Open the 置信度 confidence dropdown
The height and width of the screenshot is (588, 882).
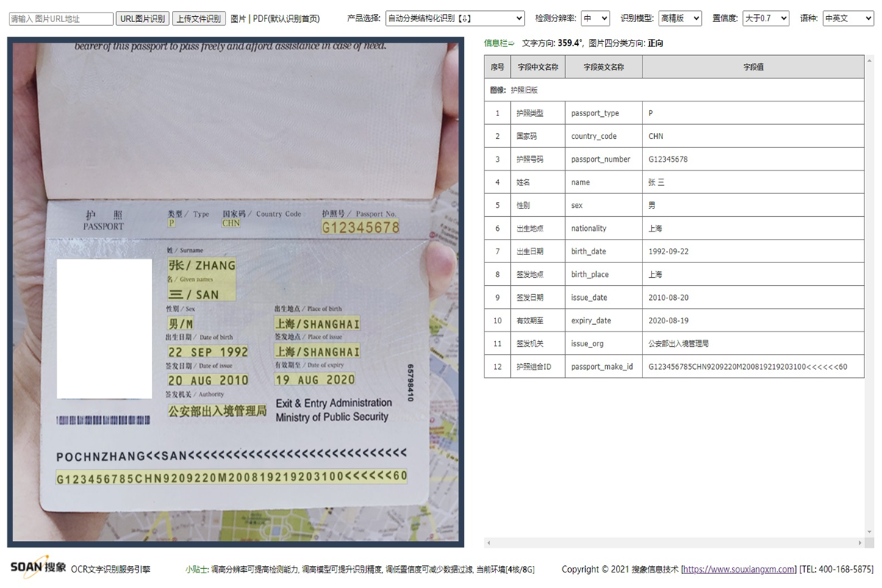[x=765, y=18]
